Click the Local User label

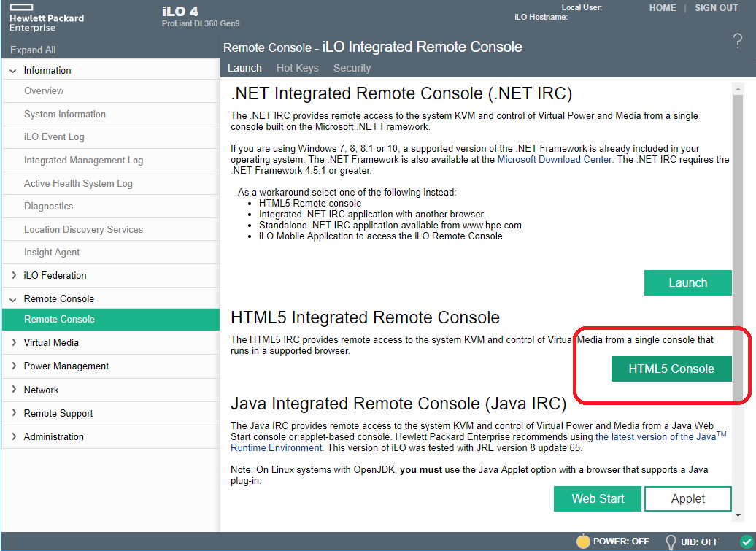pyautogui.click(x=582, y=8)
